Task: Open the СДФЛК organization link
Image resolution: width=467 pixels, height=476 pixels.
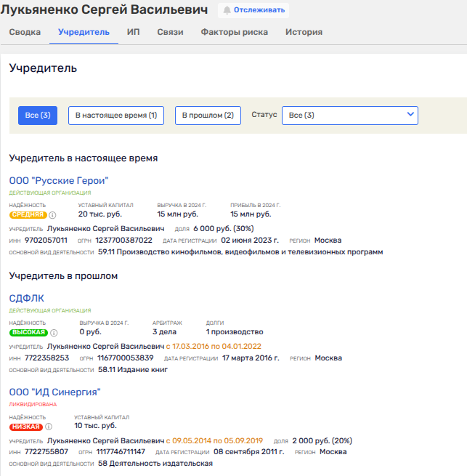Action: coord(25,298)
